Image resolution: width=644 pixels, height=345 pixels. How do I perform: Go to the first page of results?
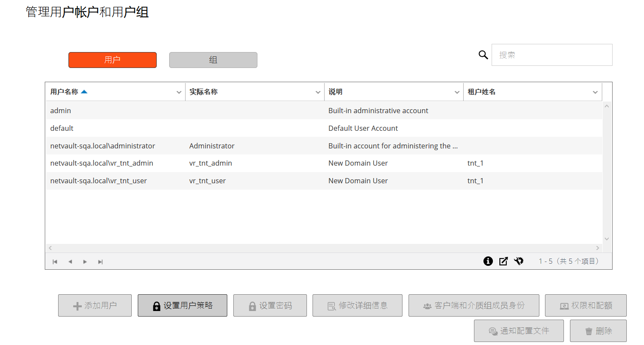pyautogui.click(x=55, y=262)
